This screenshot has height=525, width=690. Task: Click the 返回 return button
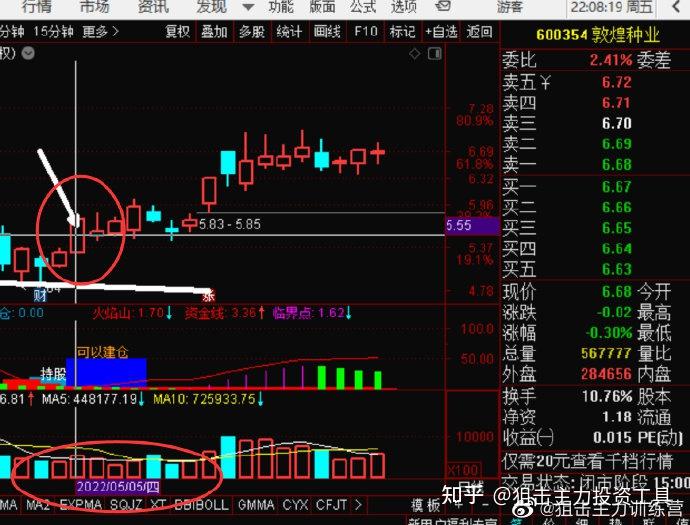[479, 32]
